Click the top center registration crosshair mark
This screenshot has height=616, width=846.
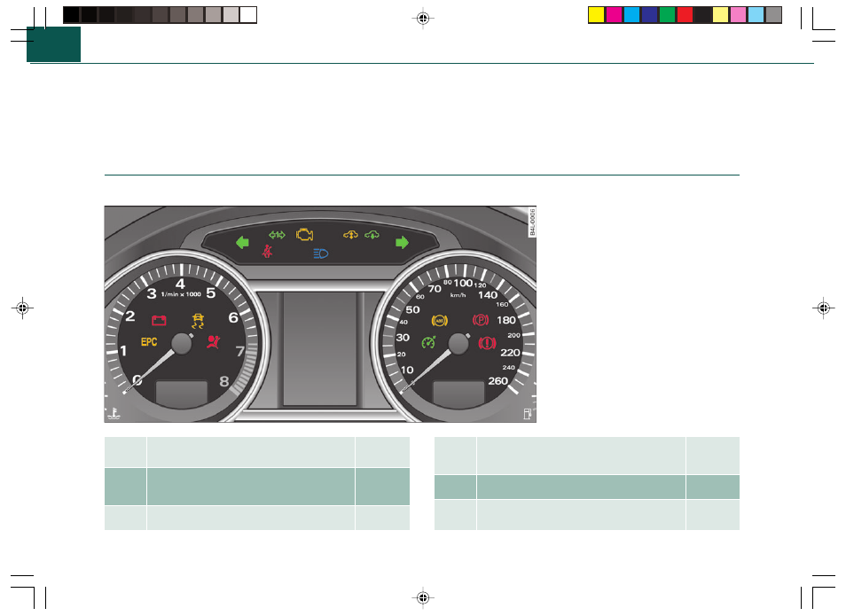[x=423, y=19]
